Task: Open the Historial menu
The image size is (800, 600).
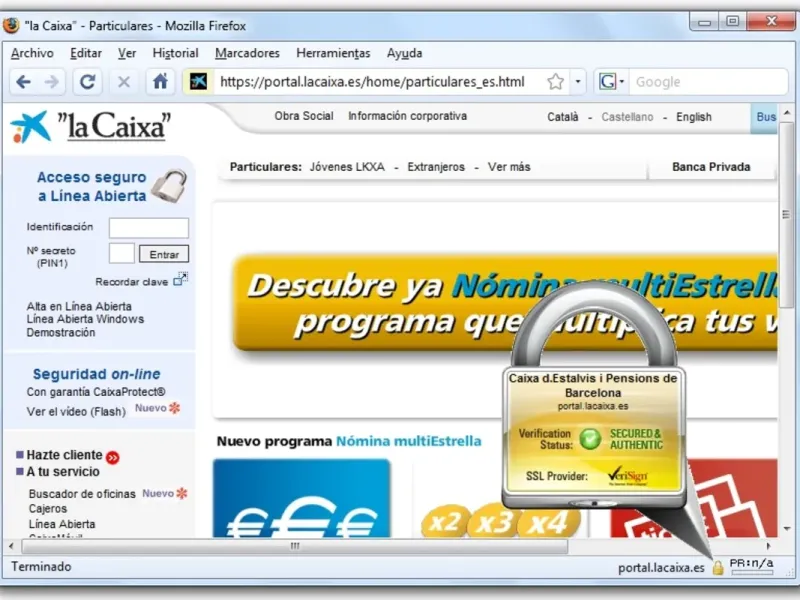Action: (x=175, y=53)
